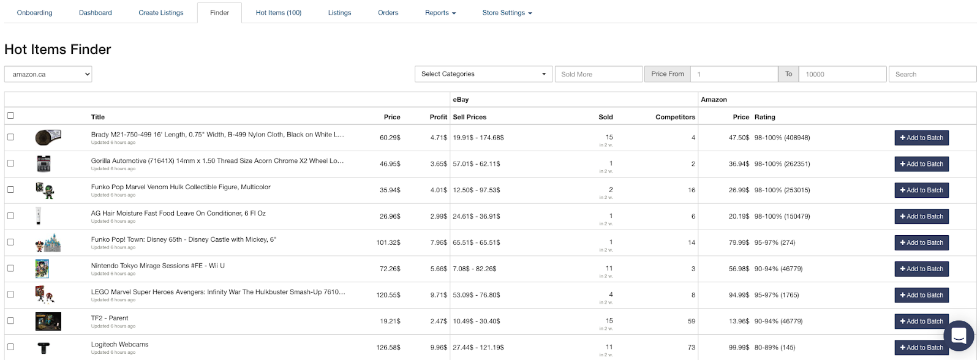Viewport: 980px width, 360px height.
Task: Sort by the Title column header
Action: tap(98, 117)
